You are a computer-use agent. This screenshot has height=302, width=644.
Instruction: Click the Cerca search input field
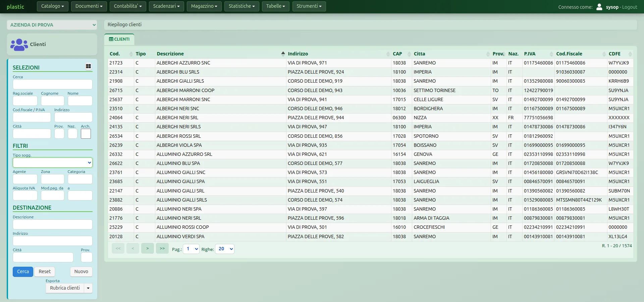(x=53, y=84)
